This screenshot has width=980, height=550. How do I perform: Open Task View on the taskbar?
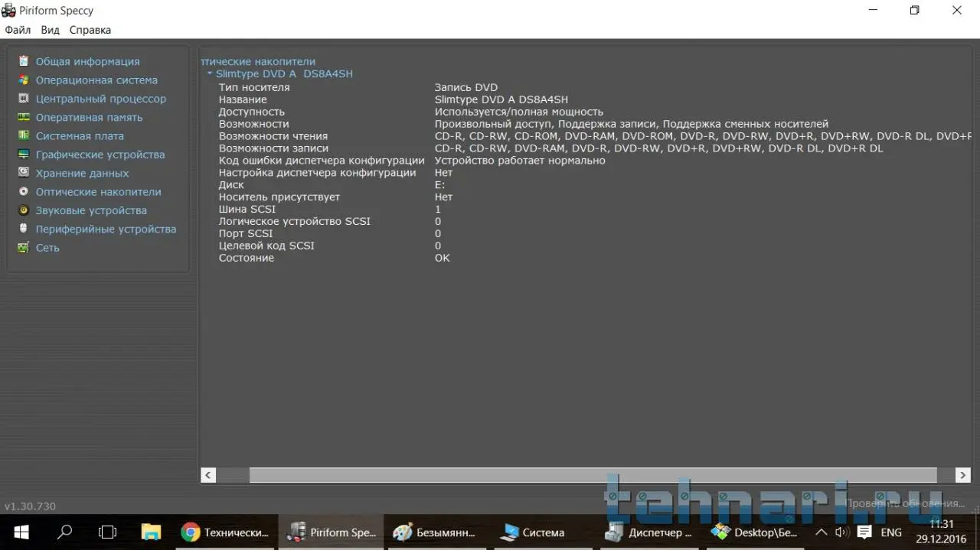[108, 532]
